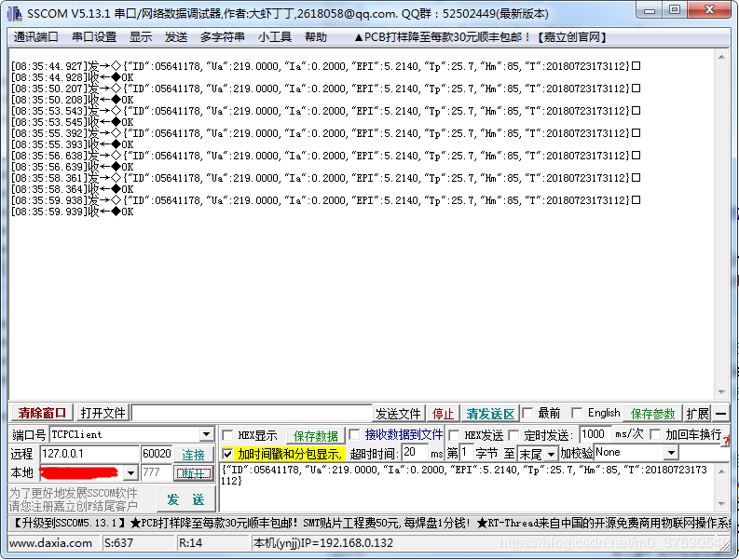The image size is (739, 560).
Task: Click the 扩展 button
Action: click(697, 414)
